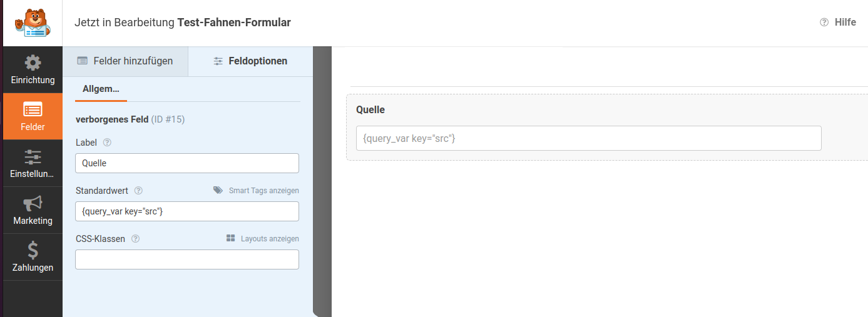Click the Hilfe link in header

click(x=845, y=23)
